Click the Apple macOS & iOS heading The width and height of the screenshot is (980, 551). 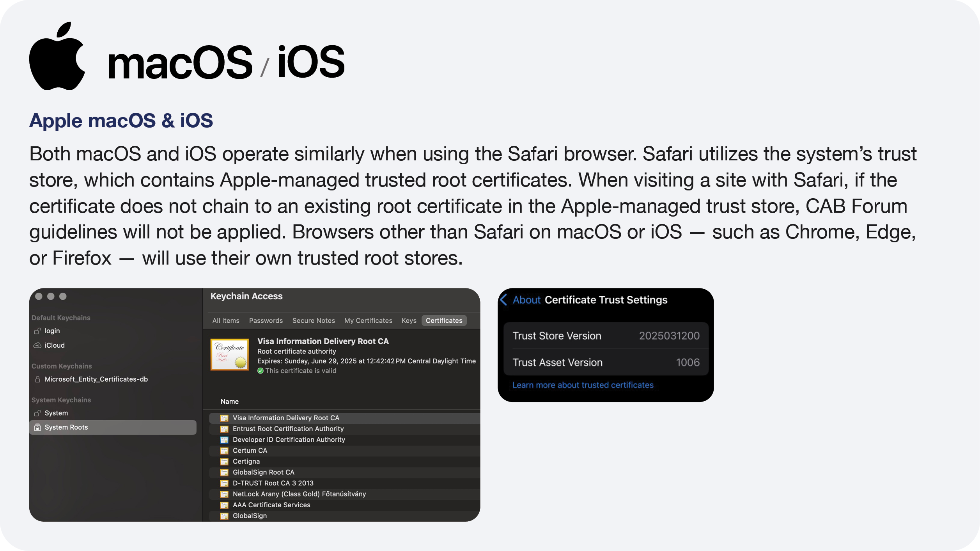click(x=121, y=121)
